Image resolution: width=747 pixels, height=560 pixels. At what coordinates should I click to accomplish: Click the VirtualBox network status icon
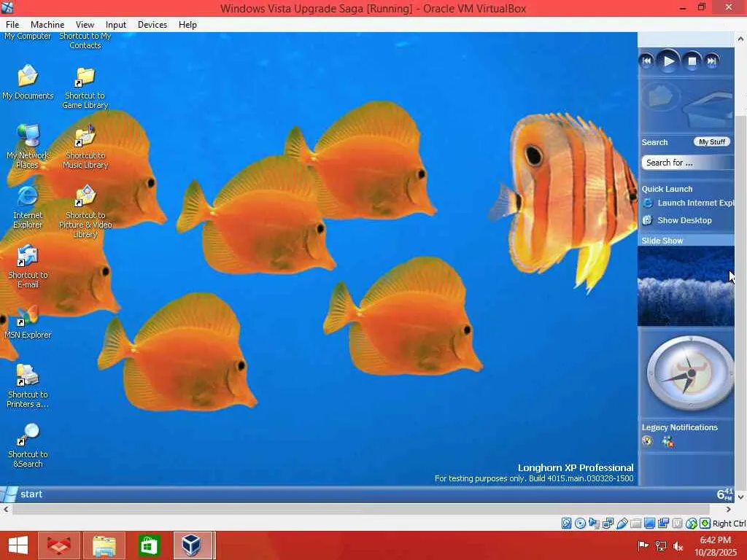pos(608,524)
